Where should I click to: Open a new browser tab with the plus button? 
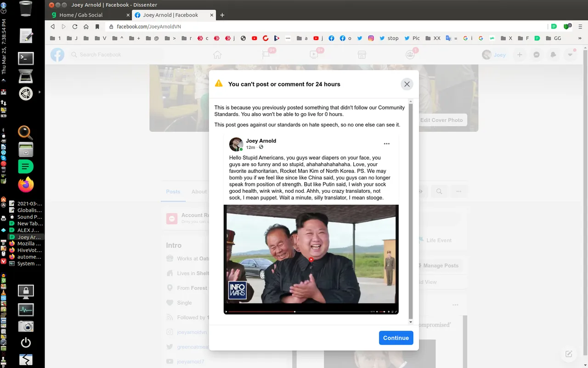tap(222, 15)
